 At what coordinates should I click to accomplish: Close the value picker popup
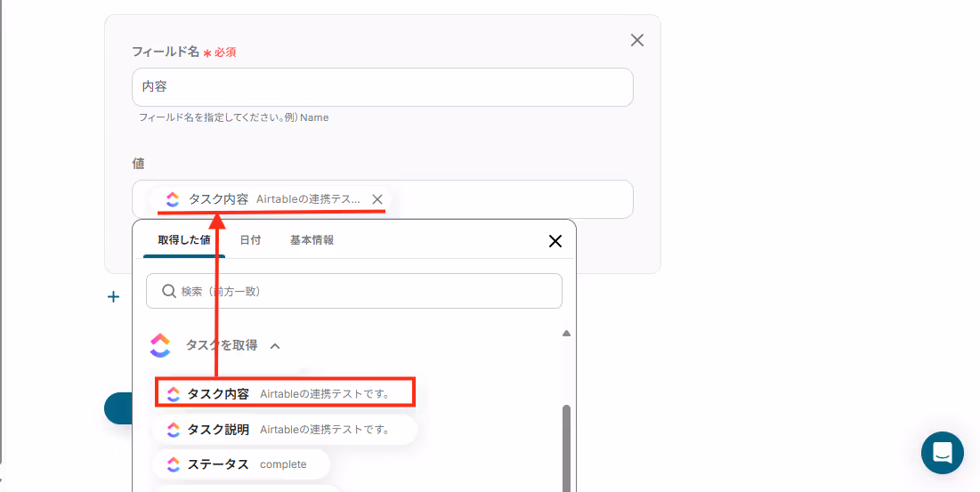555,241
